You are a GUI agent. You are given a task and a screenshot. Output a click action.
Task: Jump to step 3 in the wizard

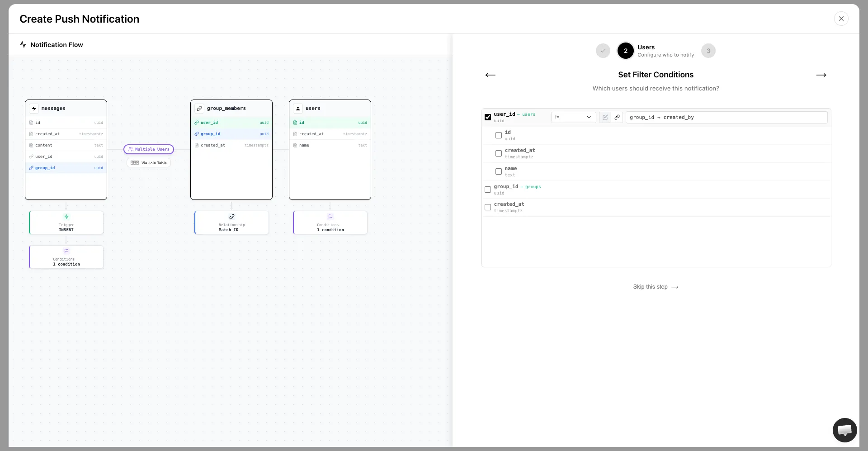(x=708, y=51)
